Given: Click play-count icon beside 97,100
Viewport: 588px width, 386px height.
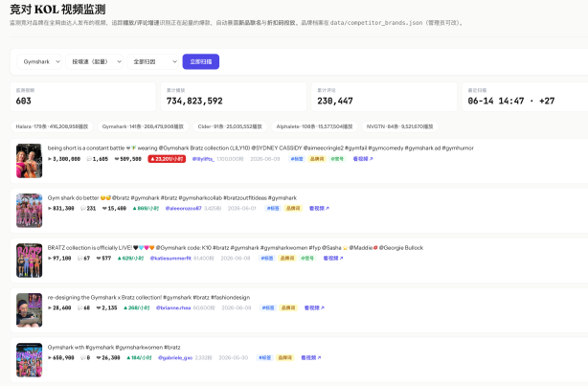Looking at the screenshot, I should pyautogui.click(x=50, y=259).
